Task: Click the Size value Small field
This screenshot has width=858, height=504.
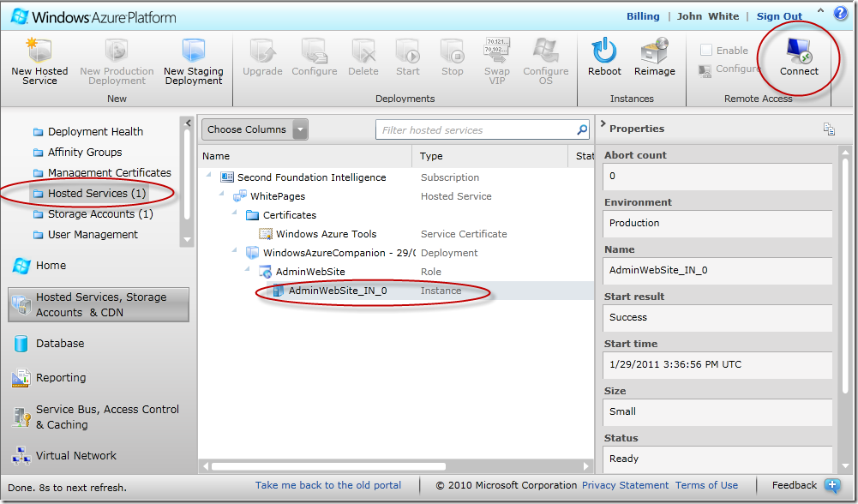Action: coord(717,412)
